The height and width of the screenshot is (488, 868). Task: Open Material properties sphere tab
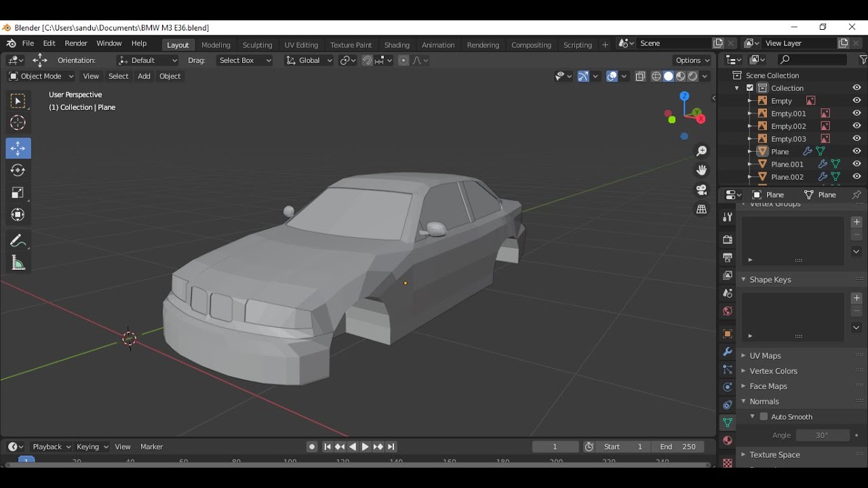coord(727,441)
